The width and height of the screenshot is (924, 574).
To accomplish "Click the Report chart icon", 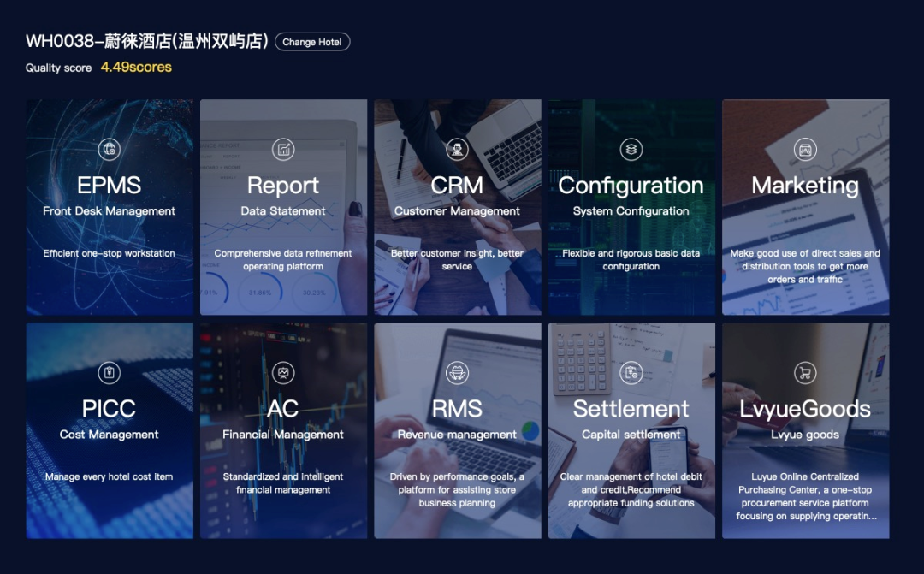I will tap(283, 149).
